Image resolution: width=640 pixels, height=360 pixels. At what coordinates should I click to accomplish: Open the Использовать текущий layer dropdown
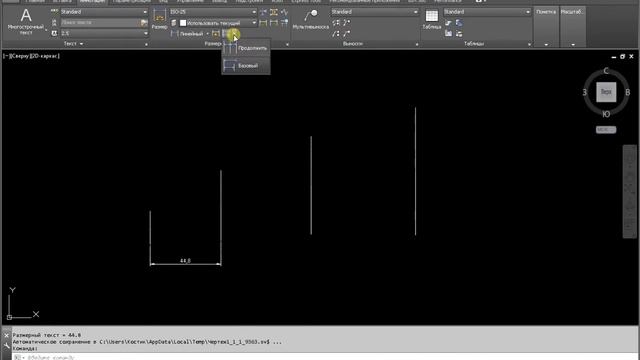click(218, 23)
